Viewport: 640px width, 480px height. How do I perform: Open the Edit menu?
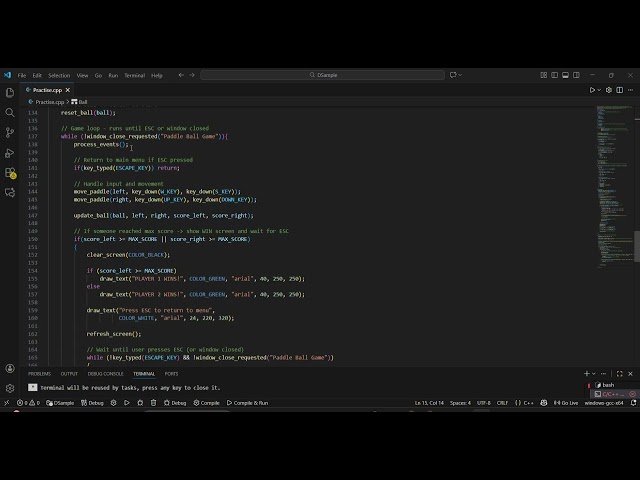[x=37, y=75]
